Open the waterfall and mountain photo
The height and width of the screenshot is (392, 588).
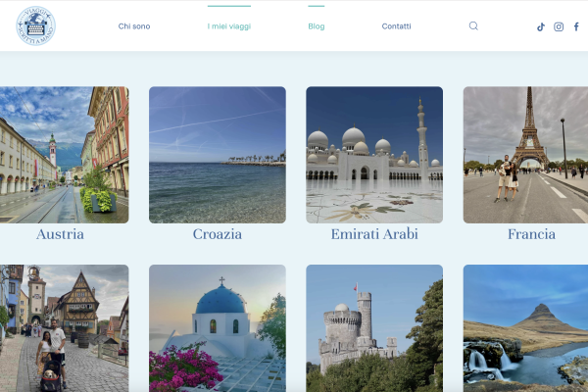point(526,328)
